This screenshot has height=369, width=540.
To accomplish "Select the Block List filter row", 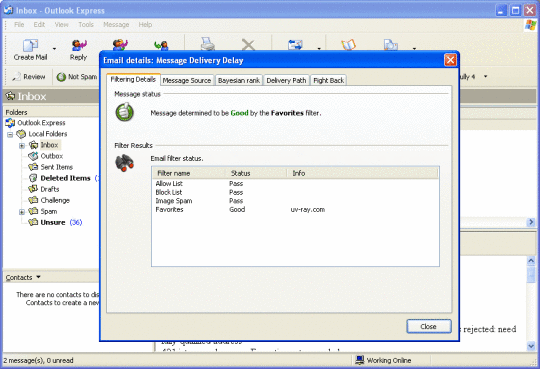I will pos(295,192).
